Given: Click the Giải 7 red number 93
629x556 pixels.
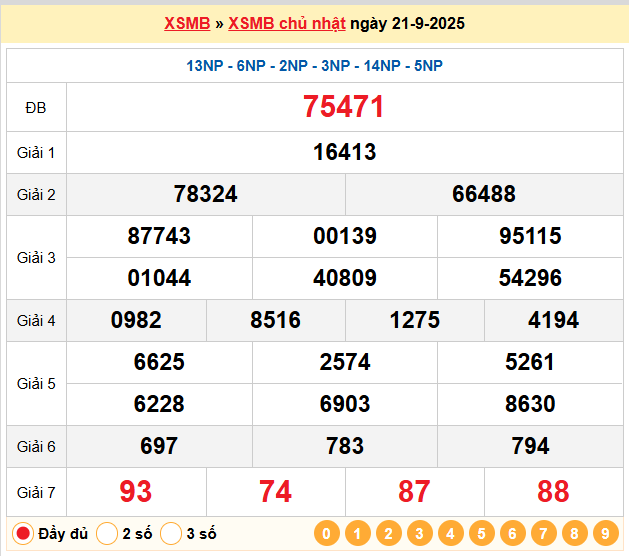Looking at the screenshot, I should 136,491.
